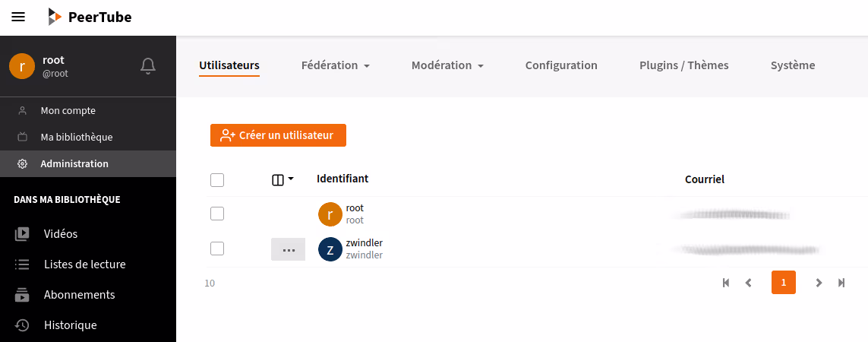This screenshot has width=868, height=342.
Task: Open the table column selector dropdown
Action: [282, 180]
